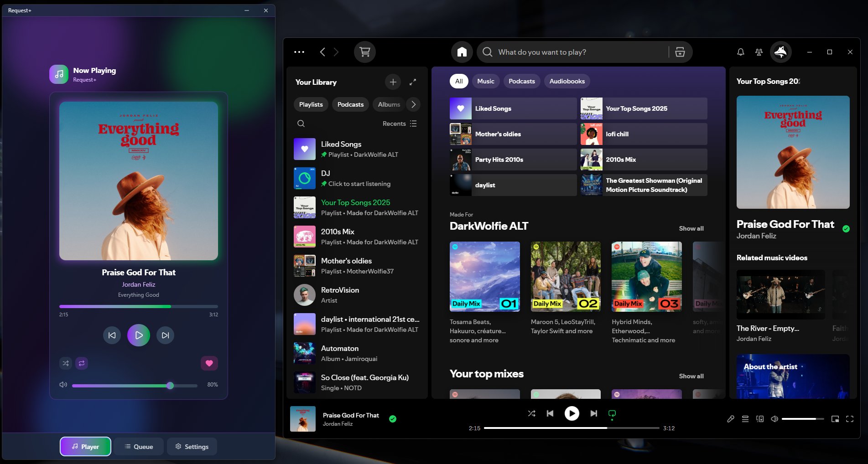This screenshot has height=464, width=868.
Task: Create playlist with plus button in Your Library
Action: coord(393,82)
